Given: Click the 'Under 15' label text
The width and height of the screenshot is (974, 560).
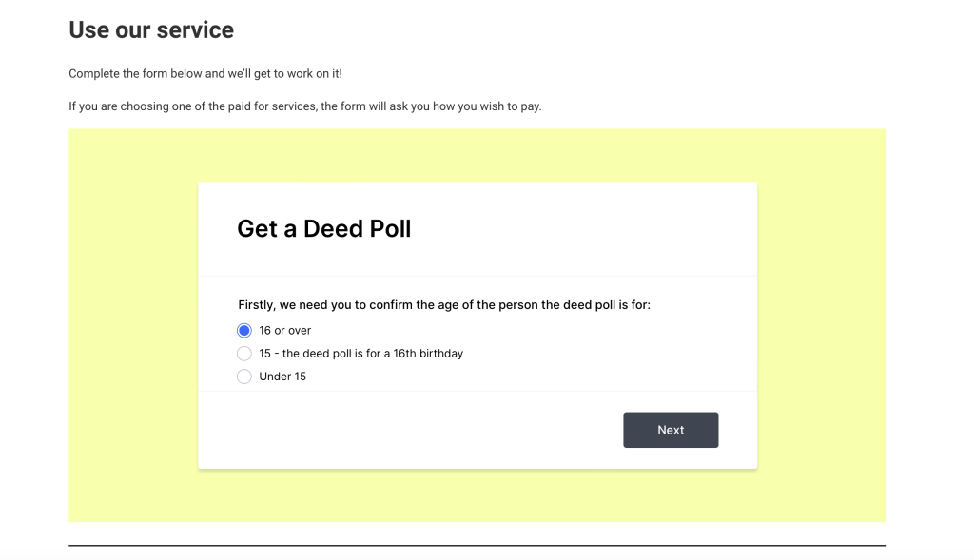Looking at the screenshot, I should click(282, 377).
